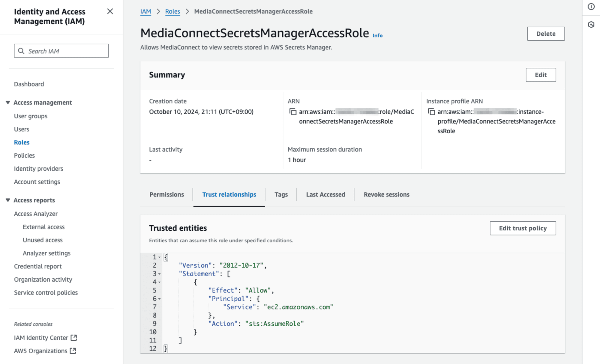Open the Info link beside role name
Screen dimensions: 600x364
pos(377,35)
